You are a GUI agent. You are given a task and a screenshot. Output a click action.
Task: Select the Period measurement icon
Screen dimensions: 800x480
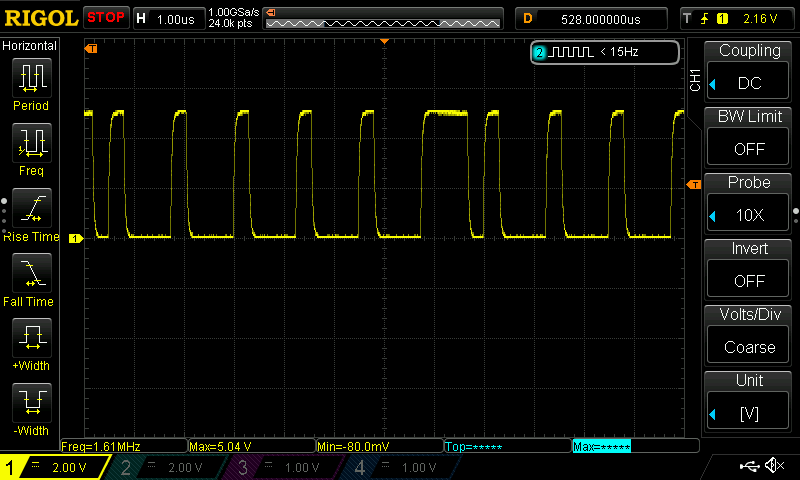tap(31, 78)
